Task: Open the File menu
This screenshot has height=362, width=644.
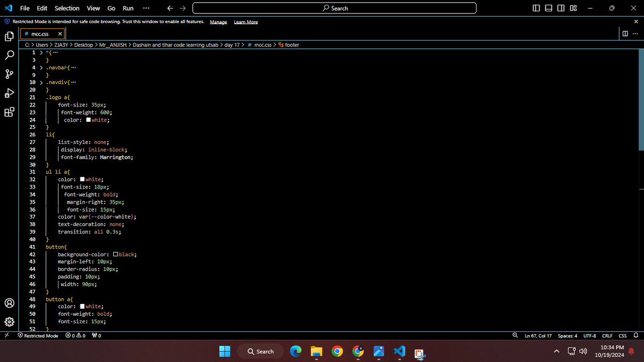Action: pyautogui.click(x=25, y=8)
